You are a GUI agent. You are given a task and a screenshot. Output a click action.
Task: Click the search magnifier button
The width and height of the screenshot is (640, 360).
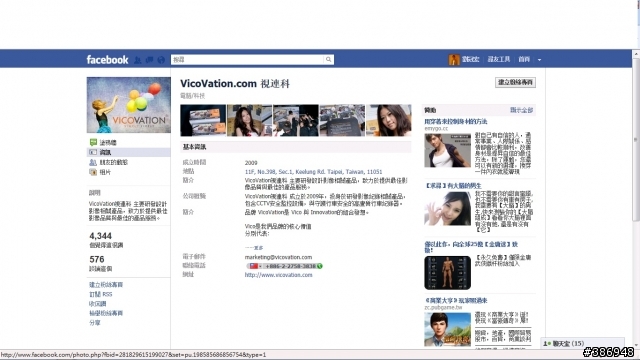[x=329, y=60]
